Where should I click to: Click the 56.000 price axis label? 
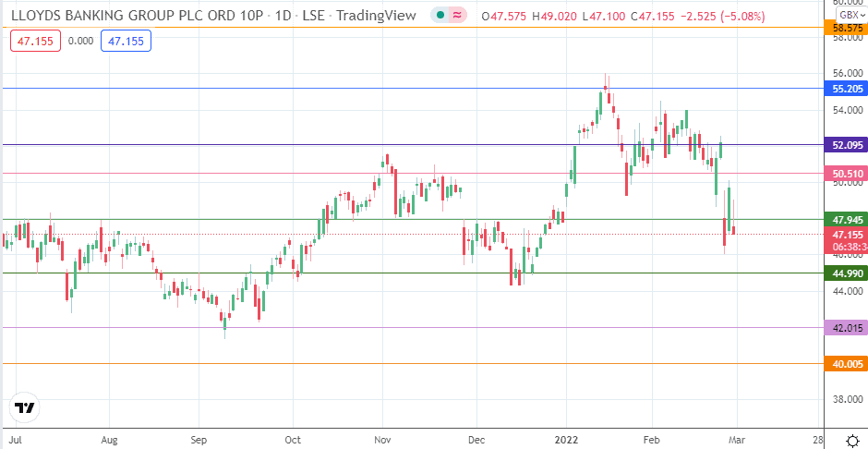[x=848, y=74]
